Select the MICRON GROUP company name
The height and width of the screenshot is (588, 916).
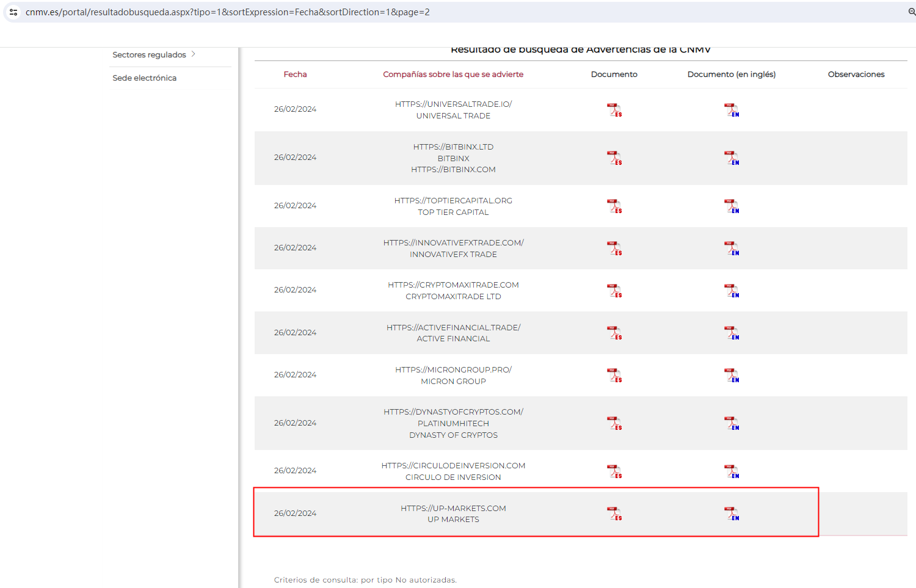(x=453, y=382)
